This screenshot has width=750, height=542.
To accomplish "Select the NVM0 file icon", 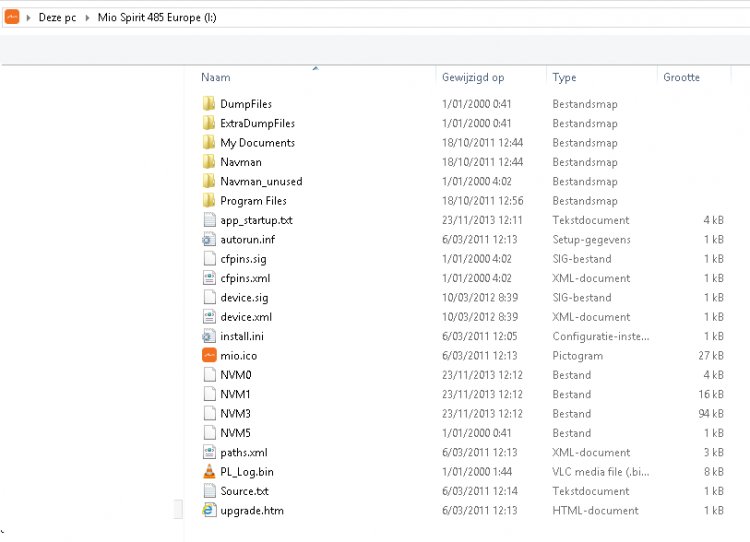I will [x=209, y=375].
